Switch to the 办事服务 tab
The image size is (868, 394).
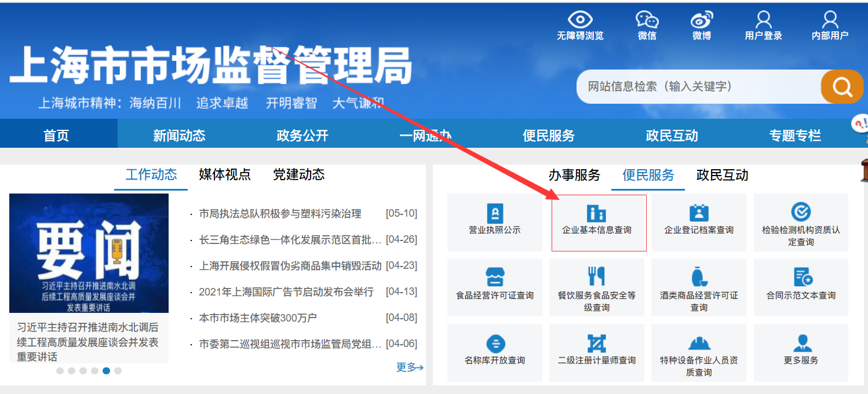coord(576,175)
